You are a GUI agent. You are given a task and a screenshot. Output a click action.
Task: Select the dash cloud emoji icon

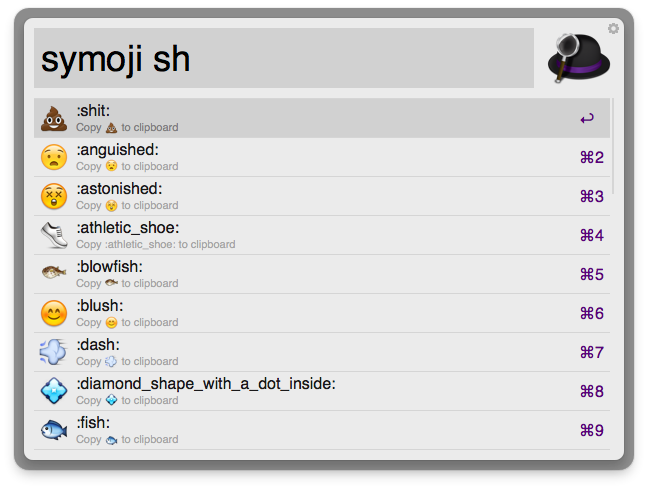point(53,352)
